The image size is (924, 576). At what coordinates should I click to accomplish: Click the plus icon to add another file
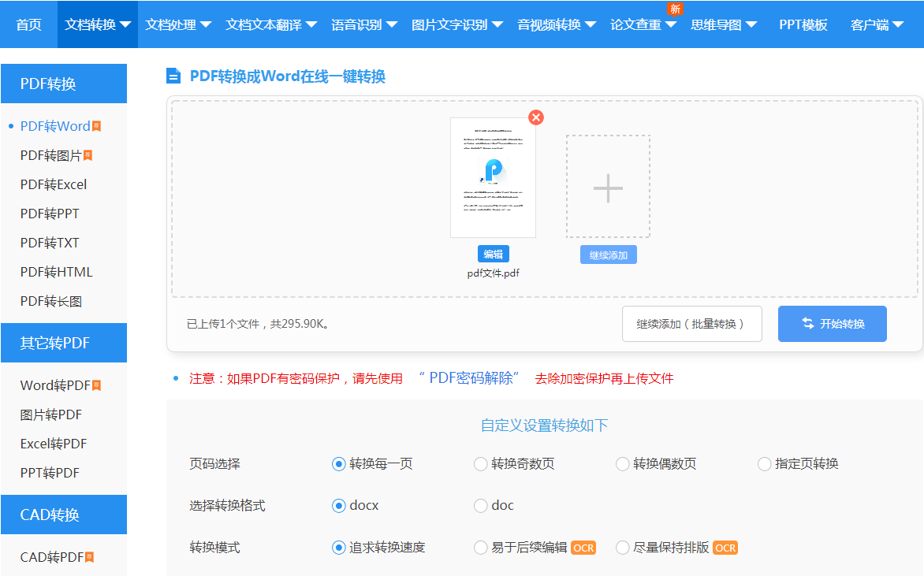click(x=608, y=186)
